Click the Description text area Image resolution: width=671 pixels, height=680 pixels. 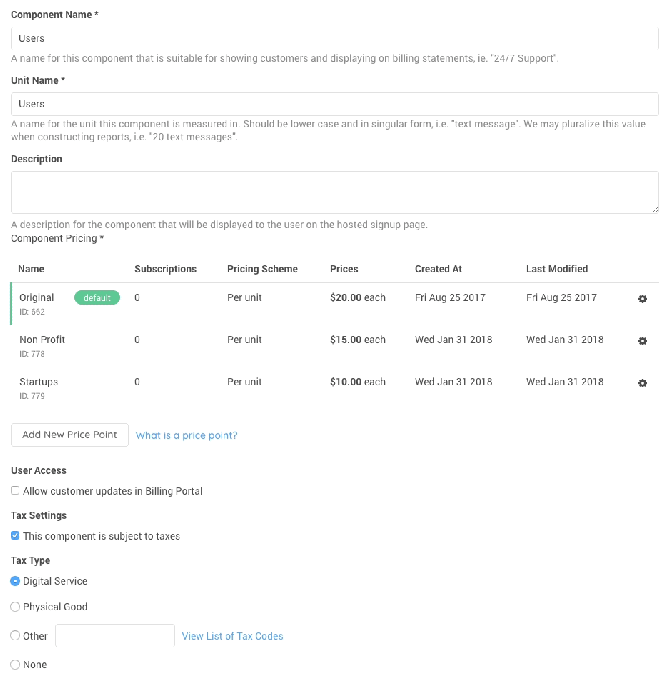coord(334,192)
